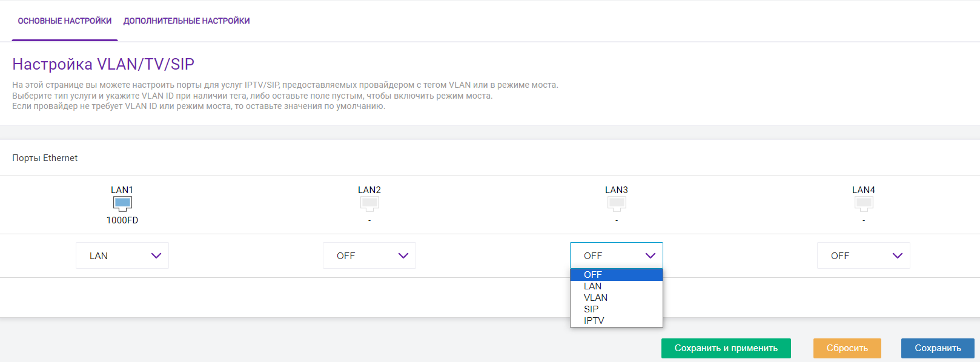The image size is (980, 362).
Task: Collapse the open LAN3 dropdown
Action: point(617,255)
